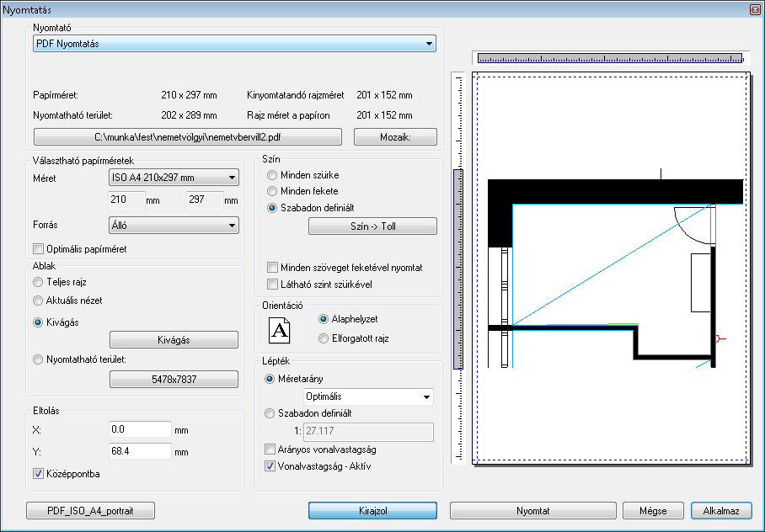Enable the Optimális papírméret checkbox
Screen dimensions: 765x532
coord(38,249)
